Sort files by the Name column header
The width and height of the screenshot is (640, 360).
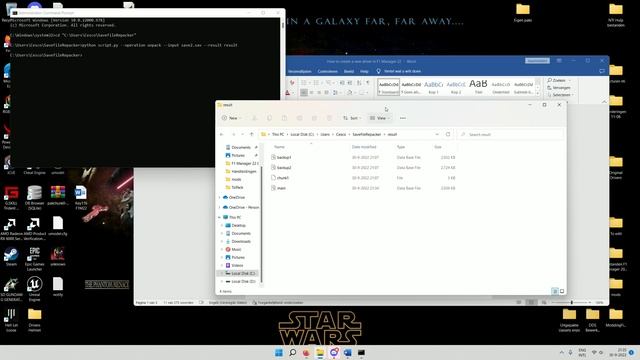279,147
